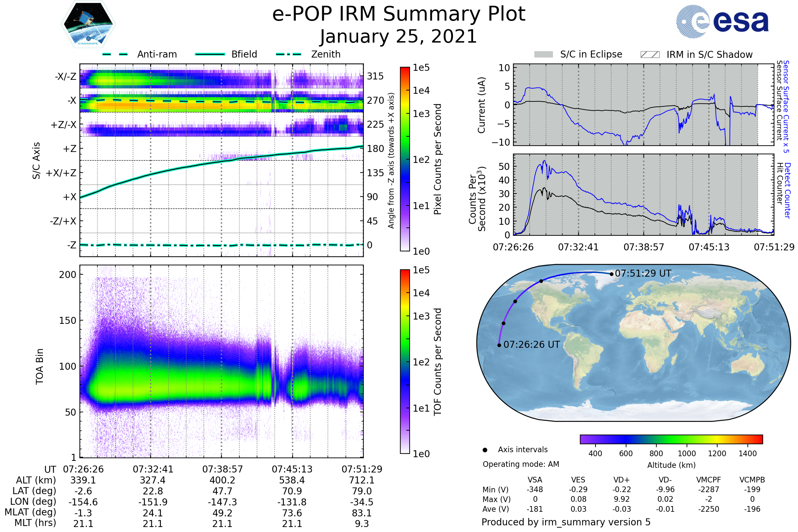Click the IRM in S/C Shadow hatched swatch

650,55
